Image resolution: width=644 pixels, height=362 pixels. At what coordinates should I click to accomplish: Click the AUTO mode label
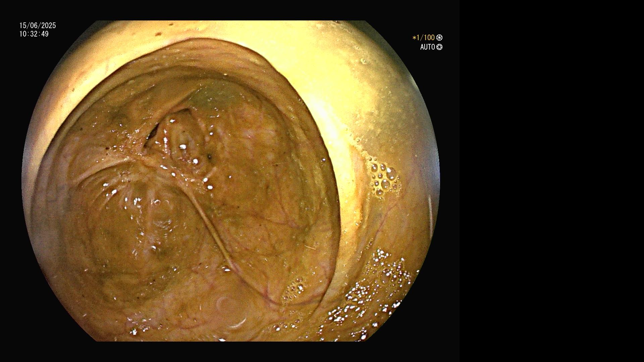pyautogui.click(x=428, y=47)
